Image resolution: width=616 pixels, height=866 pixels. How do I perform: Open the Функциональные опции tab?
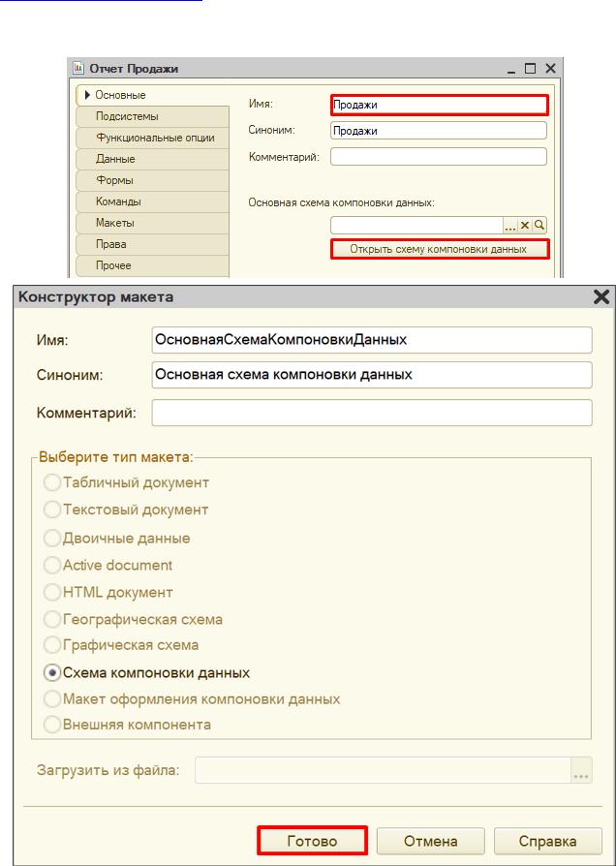152,138
